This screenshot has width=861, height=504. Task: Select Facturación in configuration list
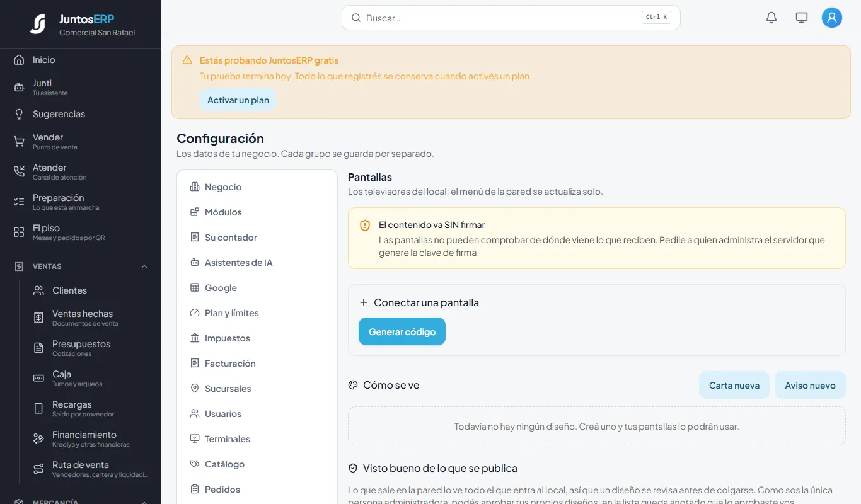[257, 364]
